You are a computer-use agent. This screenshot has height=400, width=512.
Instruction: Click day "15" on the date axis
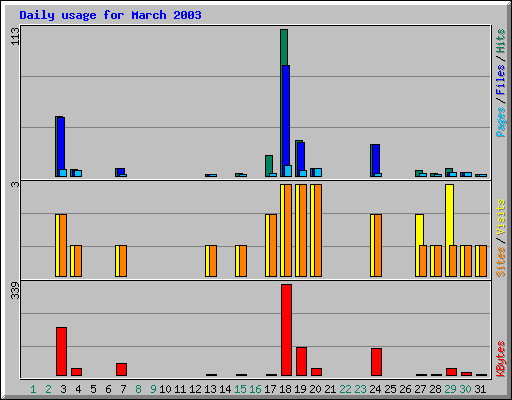240,389
